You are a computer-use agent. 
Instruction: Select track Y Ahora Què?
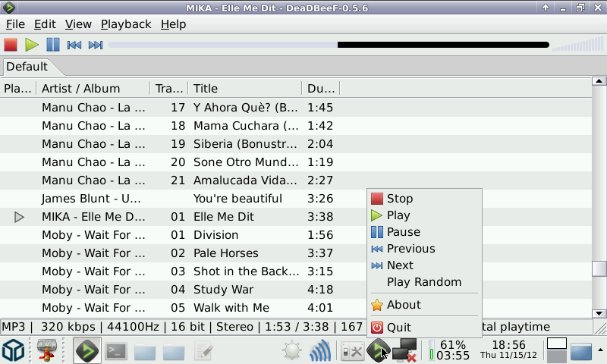pos(296,108)
